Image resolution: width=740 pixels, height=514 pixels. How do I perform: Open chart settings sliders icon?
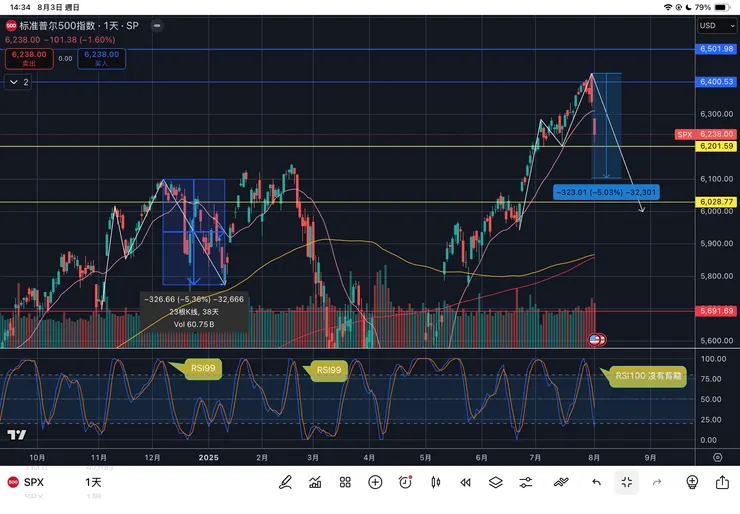click(526, 482)
